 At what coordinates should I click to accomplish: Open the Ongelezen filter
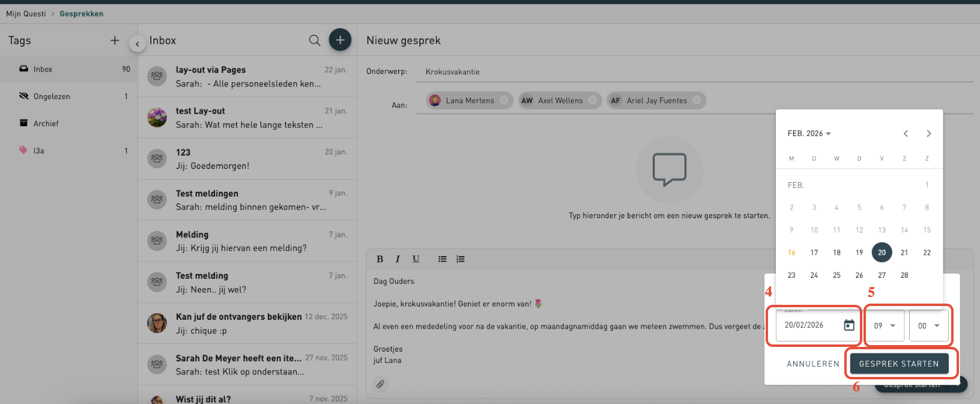click(x=69, y=96)
